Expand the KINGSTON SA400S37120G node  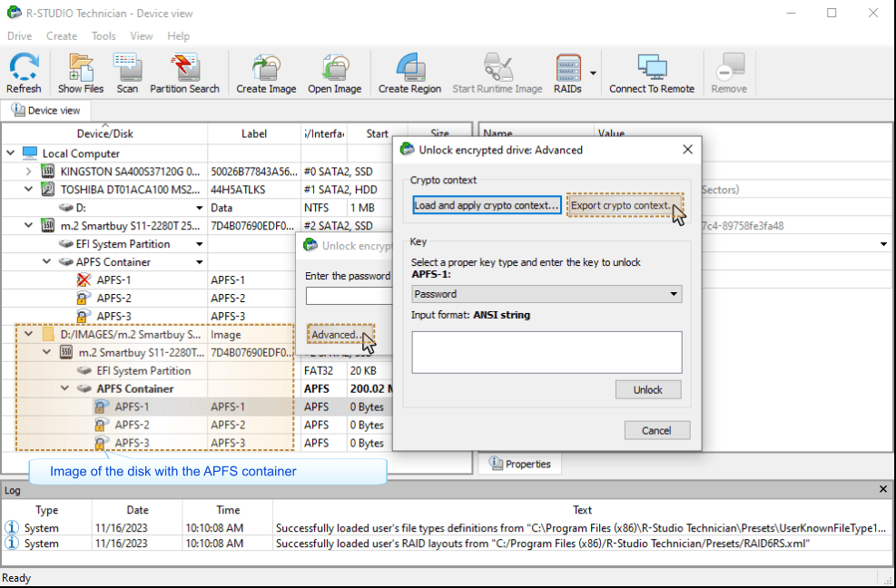[28, 171]
